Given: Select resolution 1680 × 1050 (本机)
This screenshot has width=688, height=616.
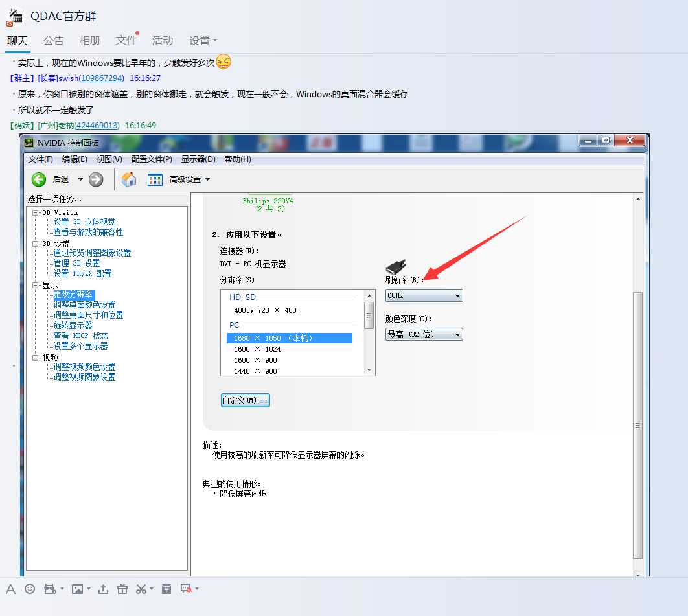Looking at the screenshot, I should pyautogui.click(x=289, y=338).
